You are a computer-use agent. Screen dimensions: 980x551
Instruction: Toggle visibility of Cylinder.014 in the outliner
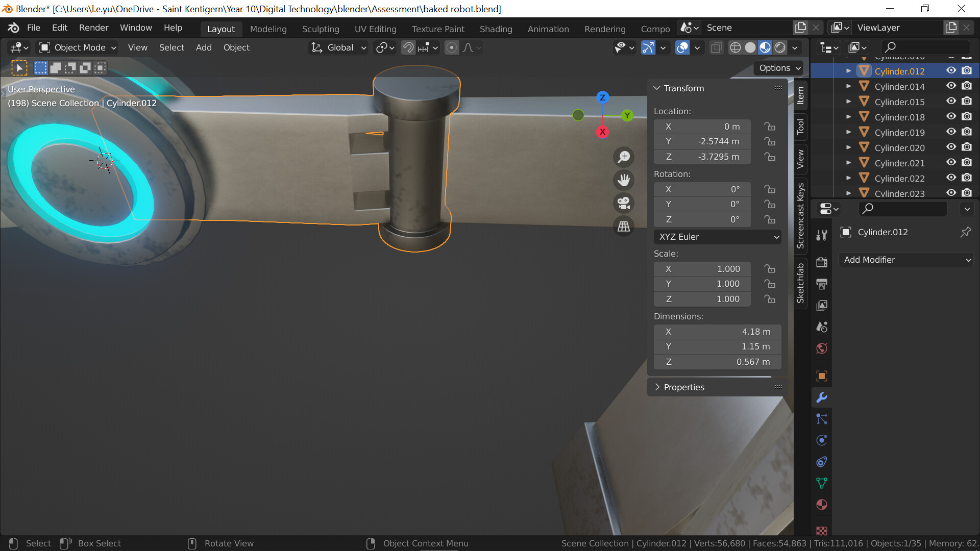click(951, 86)
